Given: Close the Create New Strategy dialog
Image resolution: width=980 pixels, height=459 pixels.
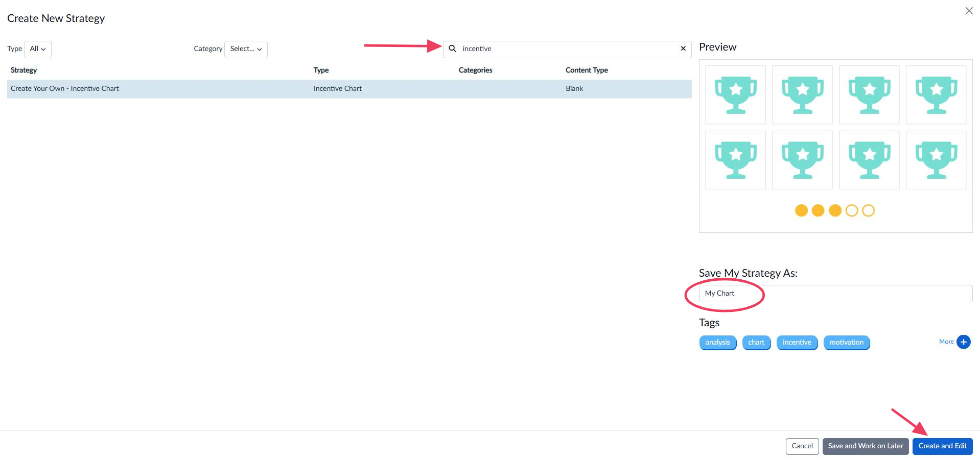Looking at the screenshot, I should click(x=969, y=11).
